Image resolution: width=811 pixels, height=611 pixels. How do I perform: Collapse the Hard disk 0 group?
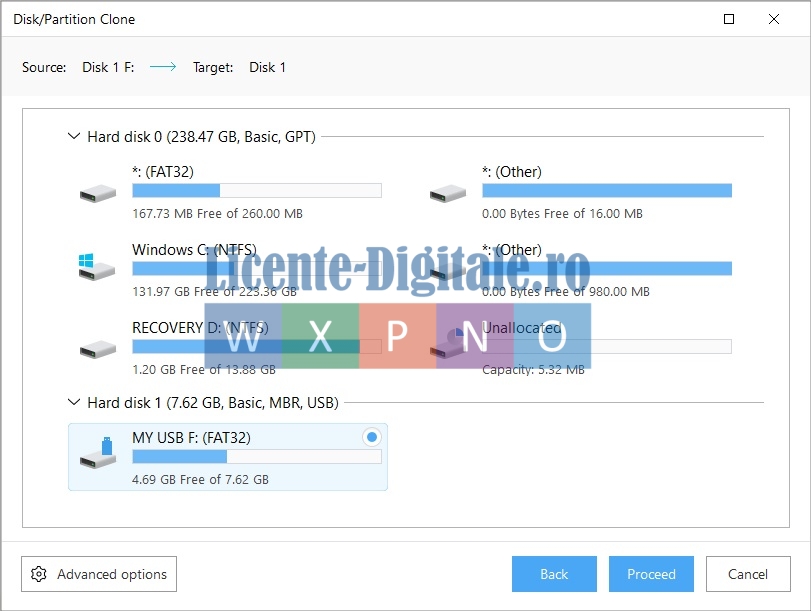click(x=74, y=137)
